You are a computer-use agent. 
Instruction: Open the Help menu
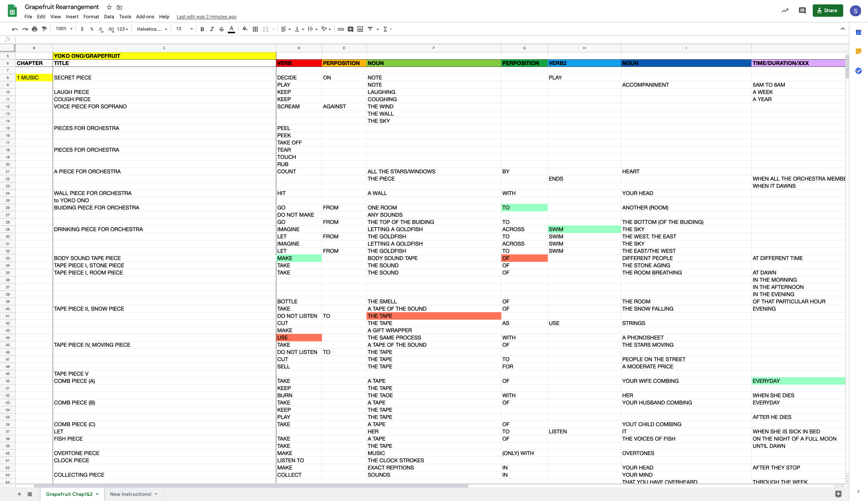pyautogui.click(x=164, y=17)
